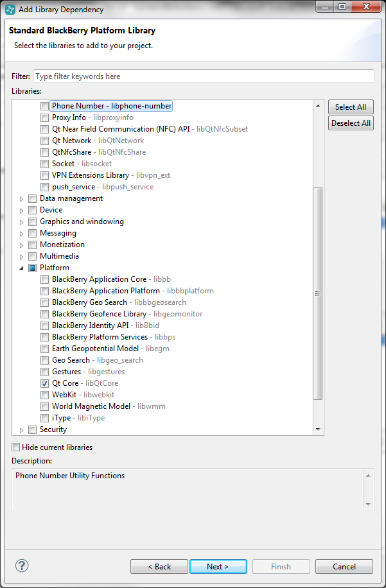Select Earth Geopotential Model row text

(110, 349)
